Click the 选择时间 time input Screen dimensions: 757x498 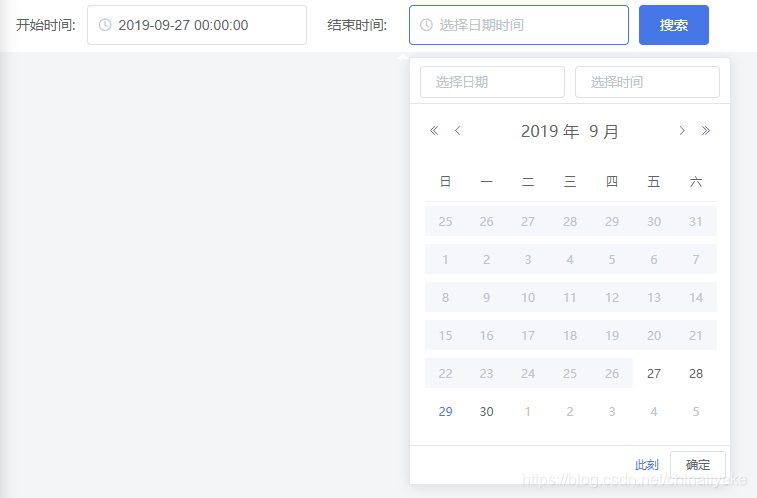[x=647, y=82]
